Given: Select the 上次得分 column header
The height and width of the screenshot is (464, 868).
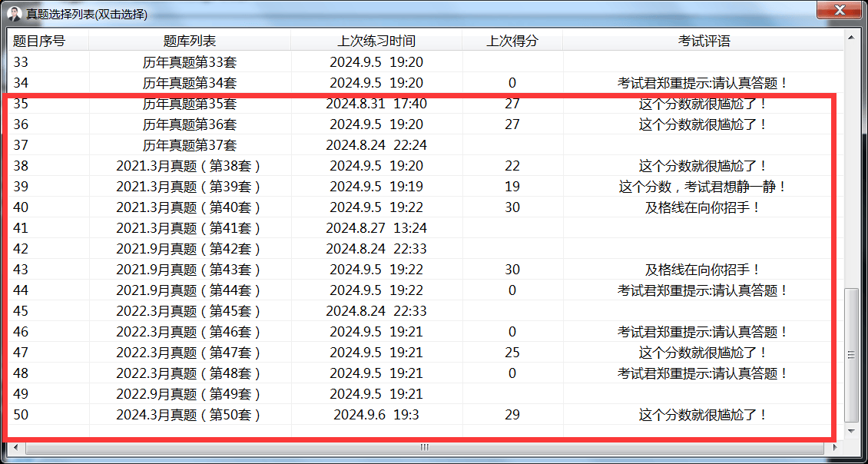Looking at the screenshot, I should 512,41.
